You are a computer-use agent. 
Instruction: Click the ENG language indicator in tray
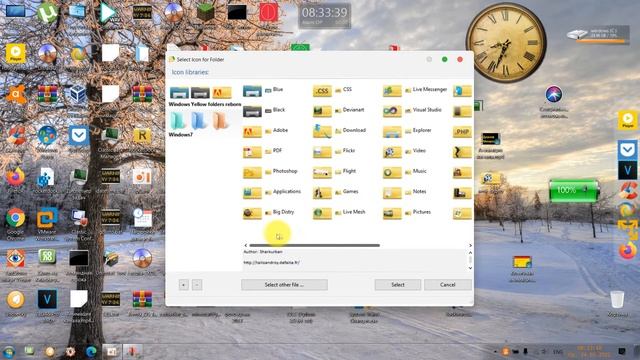[558, 352]
